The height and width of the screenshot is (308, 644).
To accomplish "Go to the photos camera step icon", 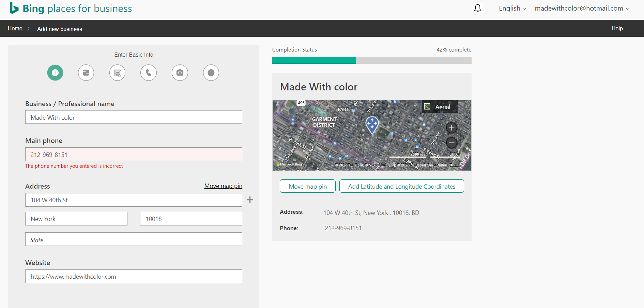I will (x=180, y=73).
